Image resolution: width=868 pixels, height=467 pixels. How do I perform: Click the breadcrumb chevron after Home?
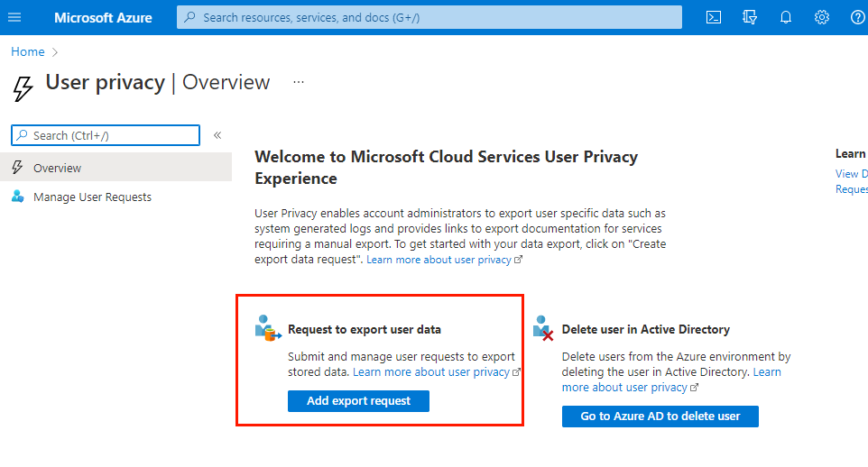tap(54, 52)
